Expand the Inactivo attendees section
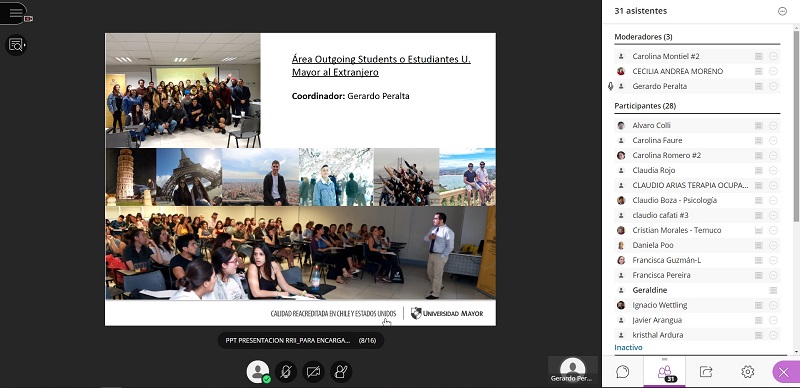This screenshot has height=388, width=800. click(628, 347)
